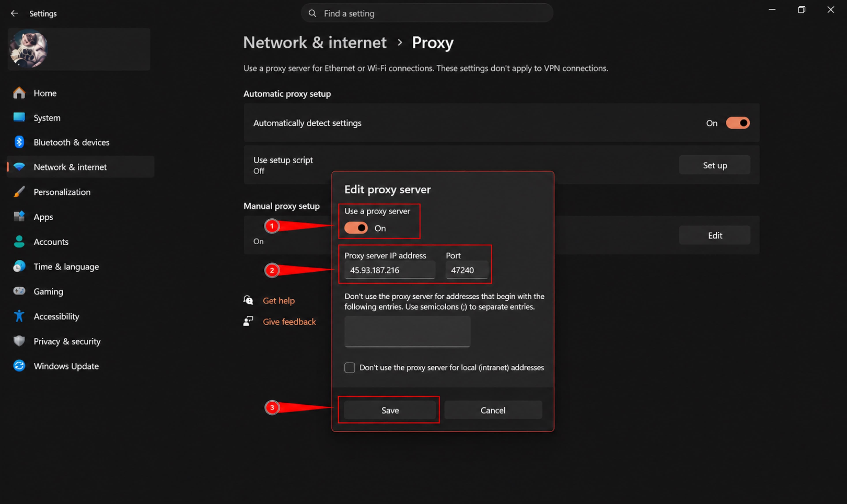
Task: Go to System settings
Action: click(80, 118)
